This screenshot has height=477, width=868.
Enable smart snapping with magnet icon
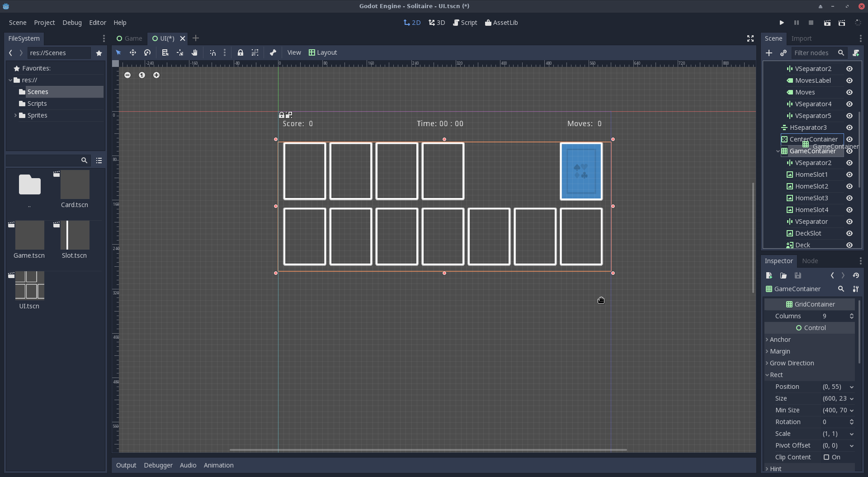point(213,52)
